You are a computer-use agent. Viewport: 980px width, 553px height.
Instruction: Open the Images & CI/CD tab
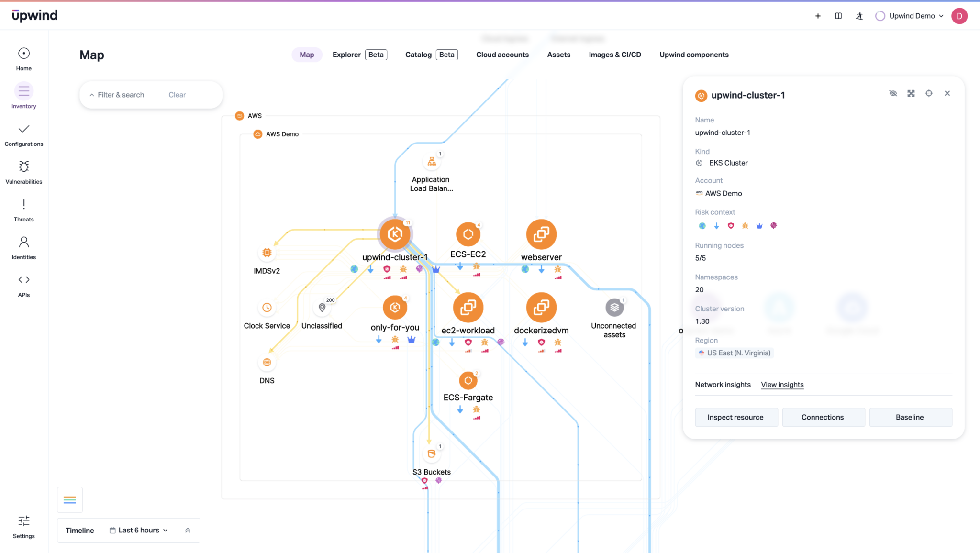click(x=614, y=55)
